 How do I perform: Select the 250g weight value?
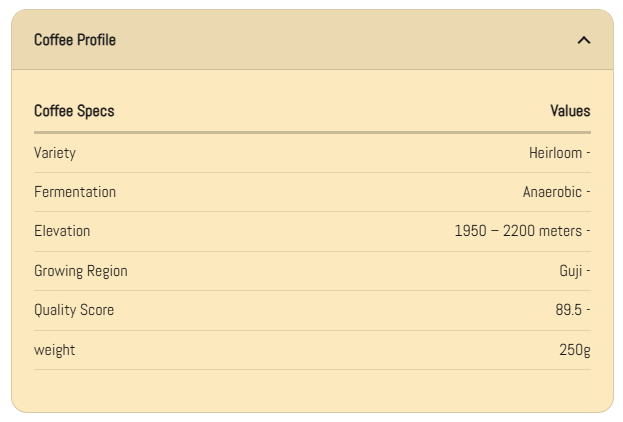click(575, 350)
